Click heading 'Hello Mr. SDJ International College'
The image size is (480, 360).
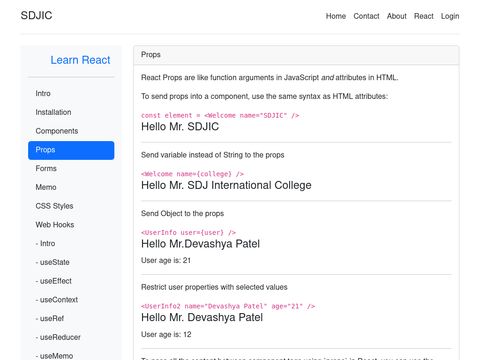coord(226,185)
